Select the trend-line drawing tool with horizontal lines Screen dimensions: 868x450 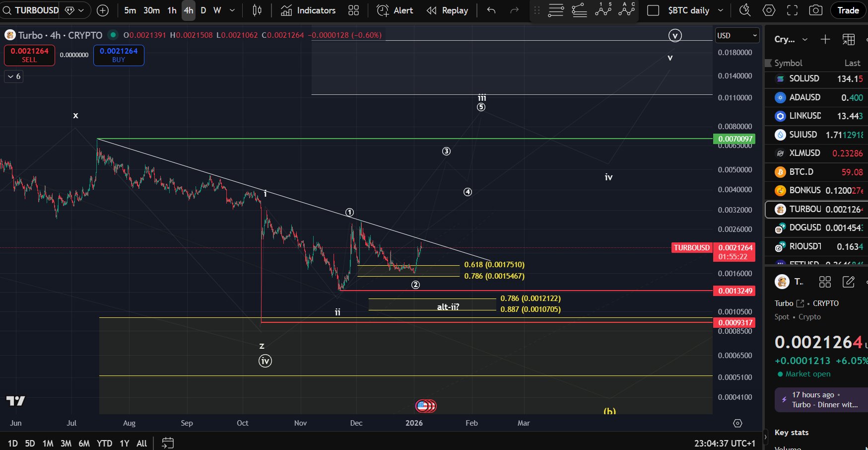point(579,10)
